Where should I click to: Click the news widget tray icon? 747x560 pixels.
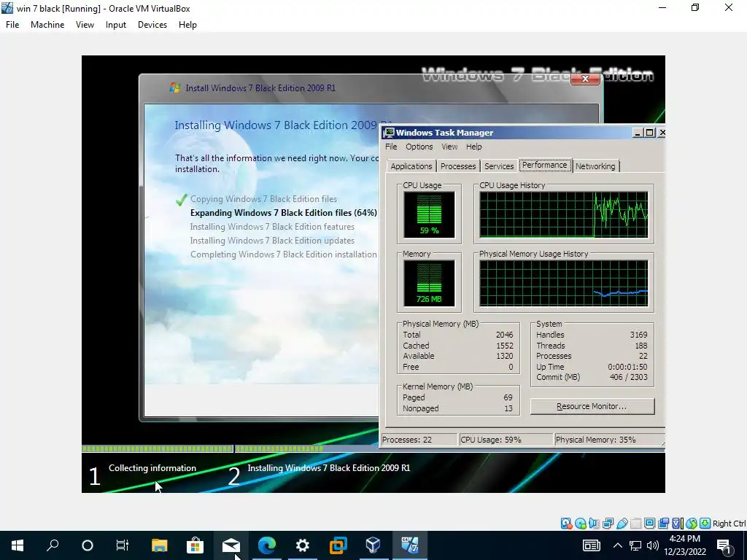point(591,545)
